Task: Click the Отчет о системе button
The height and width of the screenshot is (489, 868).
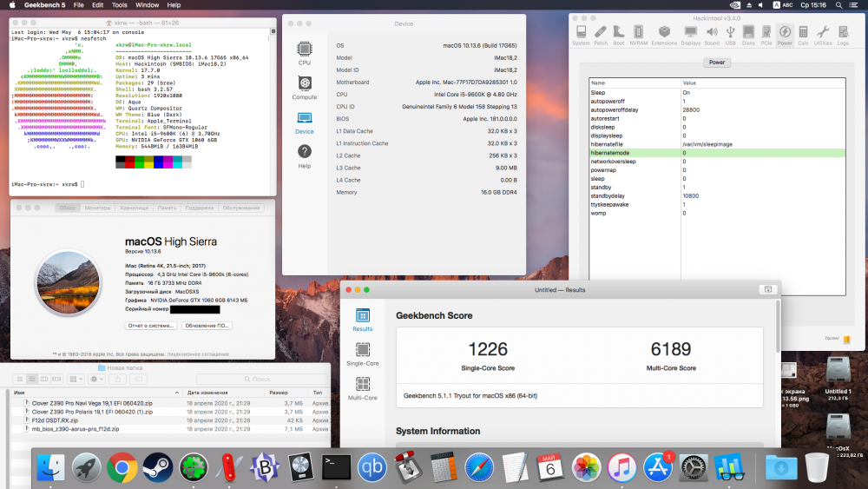Action: (x=151, y=326)
